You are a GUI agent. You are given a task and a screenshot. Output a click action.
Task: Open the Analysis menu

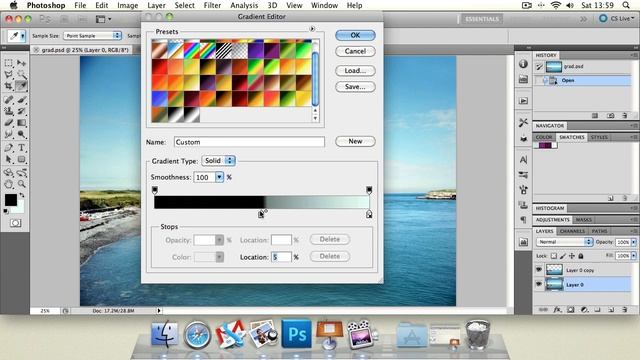click(244, 5)
